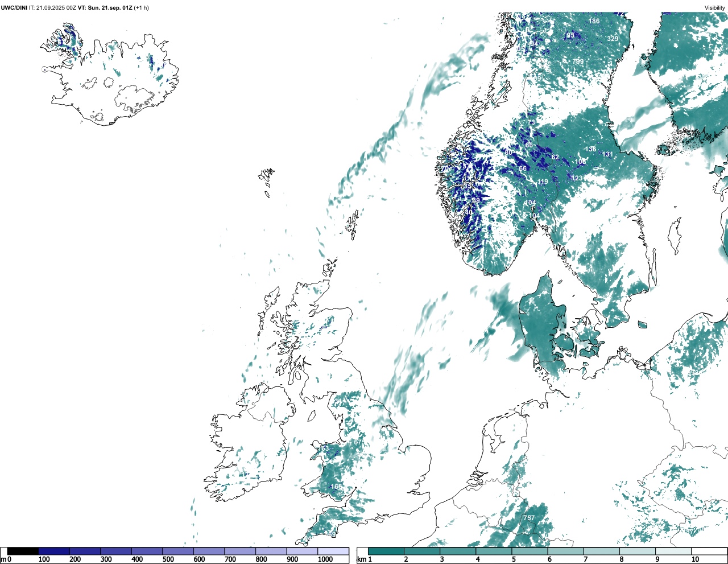The width and height of the screenshot is (728, 564).
Task: Click the 'km' unit label on legend
Action: click(x=361, y=559)
